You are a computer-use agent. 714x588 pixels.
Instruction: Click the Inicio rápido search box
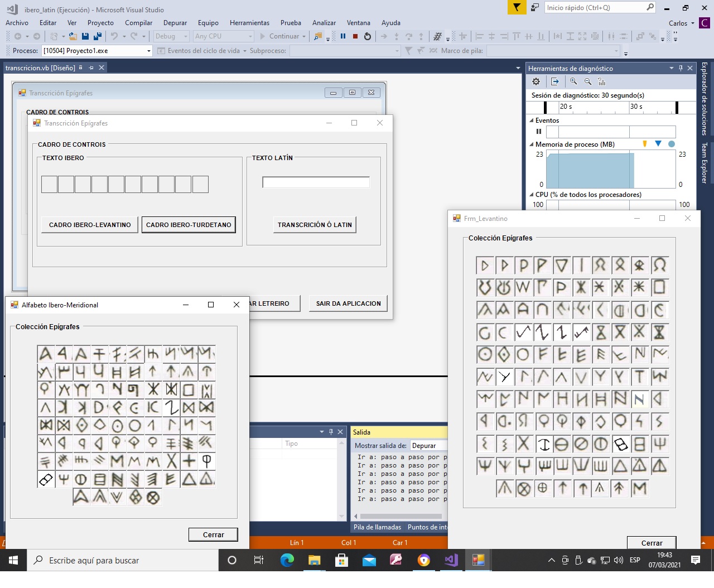[600, 7]
